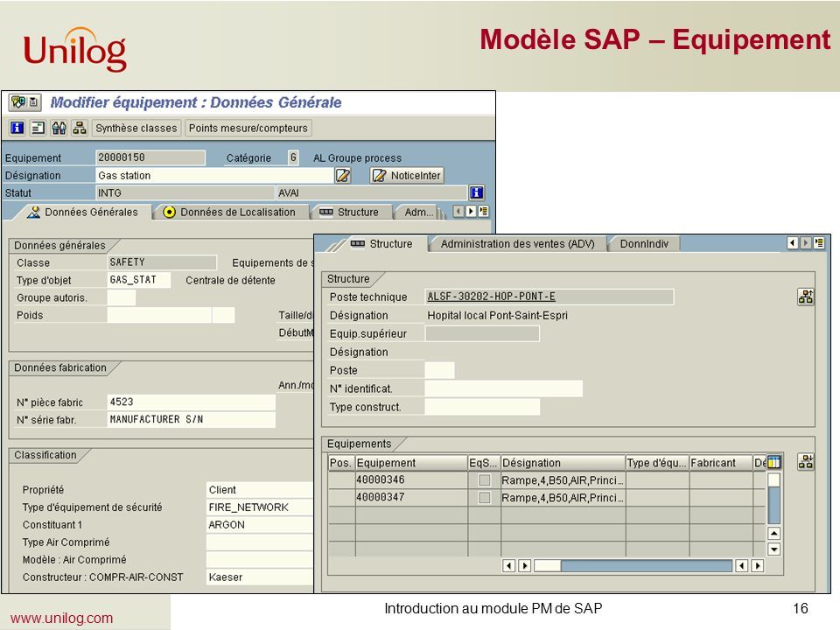Open table column settings icon
840x630 pixels.
[x=773, y=462]
